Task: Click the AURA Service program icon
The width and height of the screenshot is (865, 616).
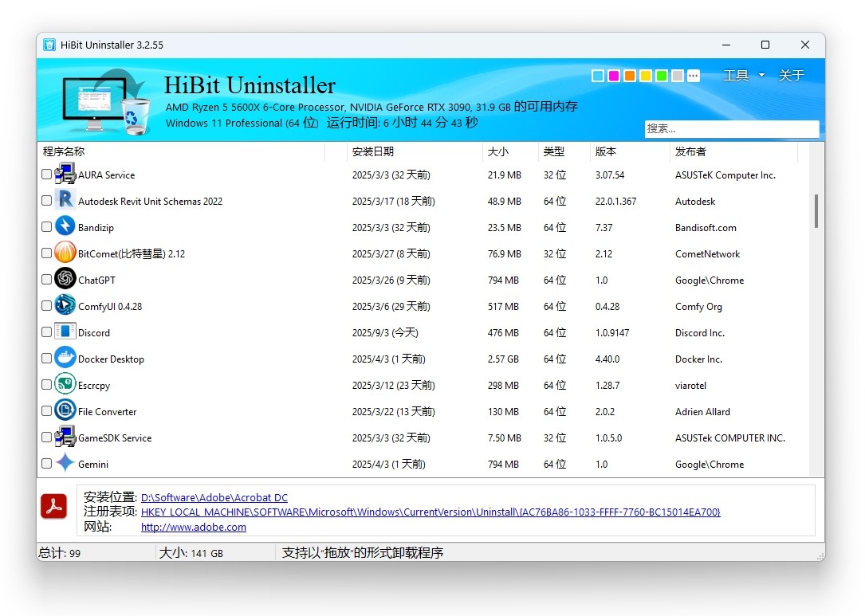Action: coord(65,174)
